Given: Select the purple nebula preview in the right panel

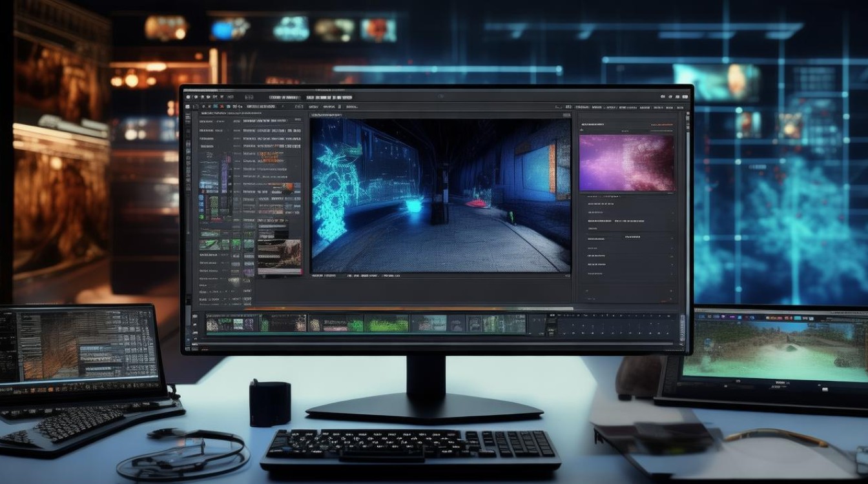Looking at the screenshot, I should coord(627,163).
